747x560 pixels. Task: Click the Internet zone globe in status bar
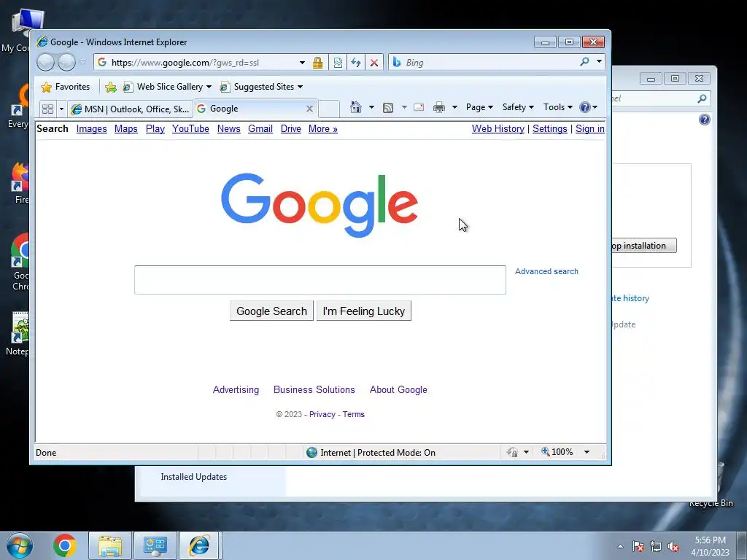click(311, 452)
